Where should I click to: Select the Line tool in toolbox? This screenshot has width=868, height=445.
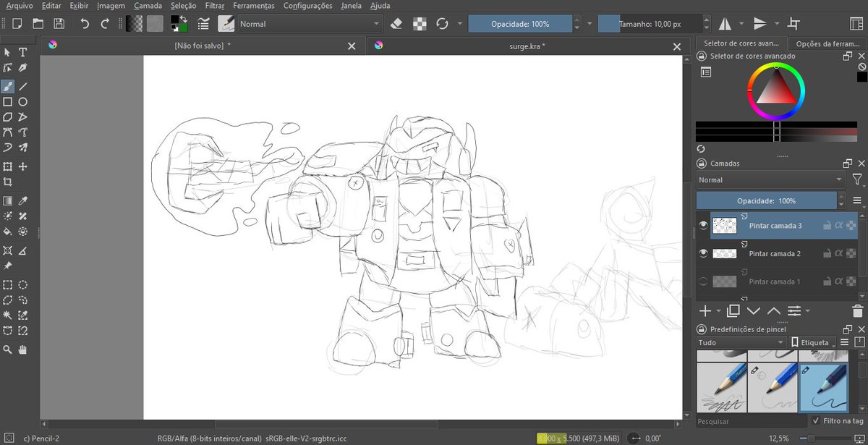[x=23, y=86]
